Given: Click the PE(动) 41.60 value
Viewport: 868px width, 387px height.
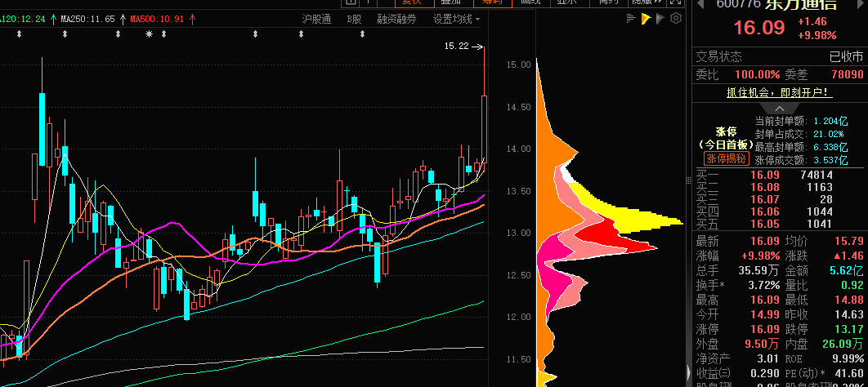Looking at the screenshot, I should pyautogui.click(x=848, y=373).
